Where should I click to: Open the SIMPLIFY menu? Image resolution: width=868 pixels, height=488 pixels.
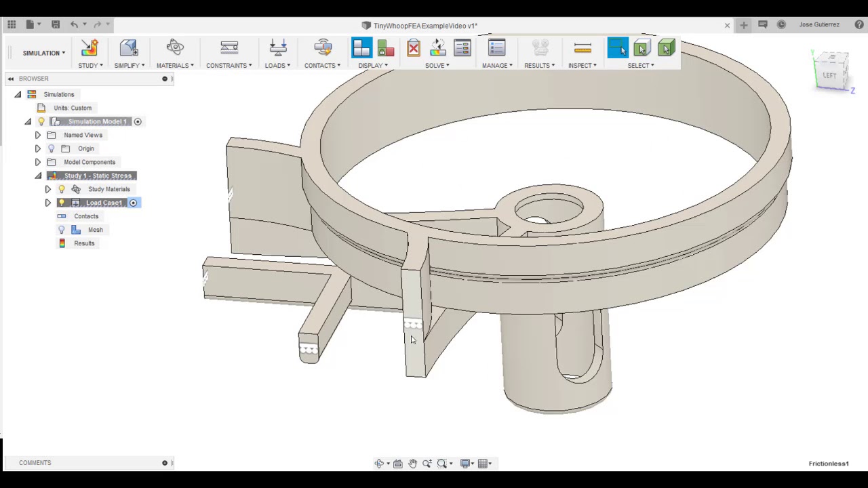[129, 65]
